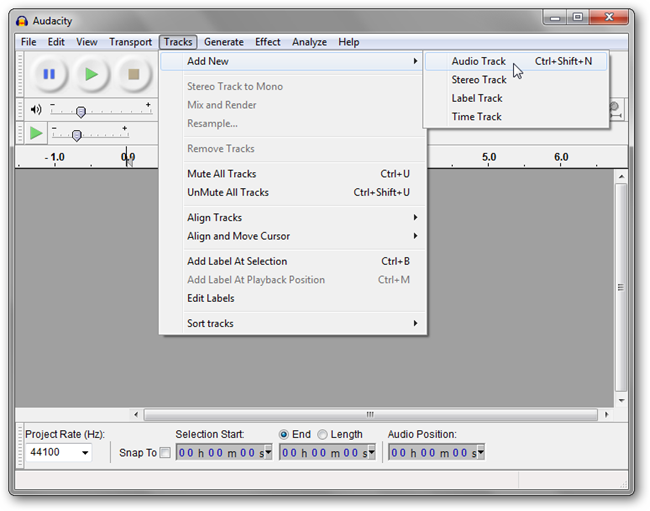Click the Pause playback button
650x511 pixels.
(x=49, y=74)
